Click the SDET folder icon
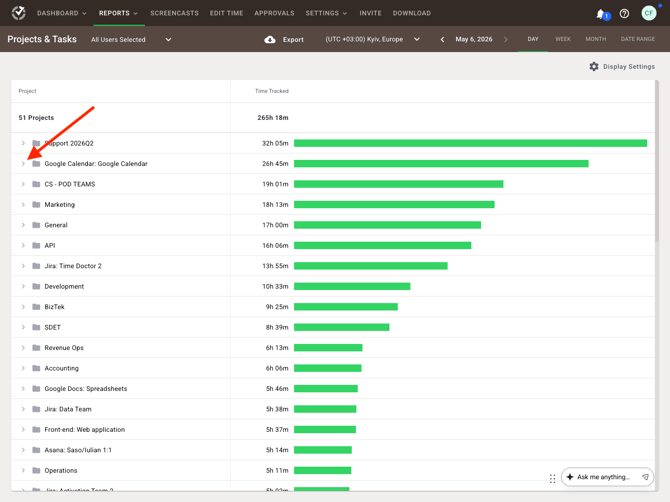This screenshot has width=670, height=502. [36, 327]
